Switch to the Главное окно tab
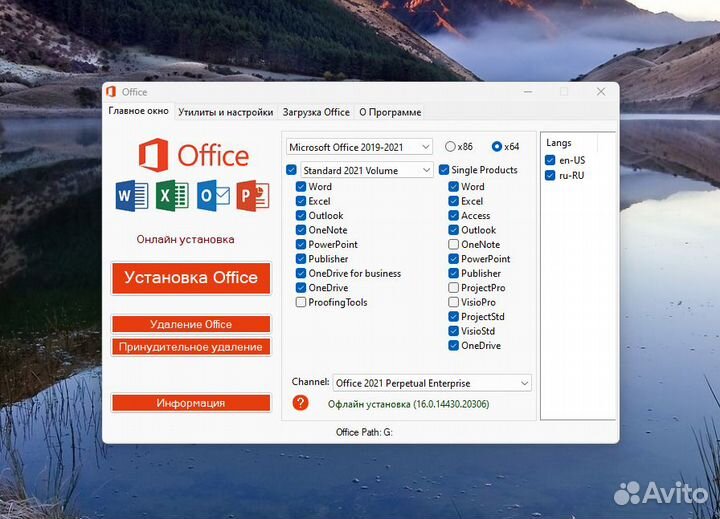The image size is (720, 519). [x=138, y=111]
